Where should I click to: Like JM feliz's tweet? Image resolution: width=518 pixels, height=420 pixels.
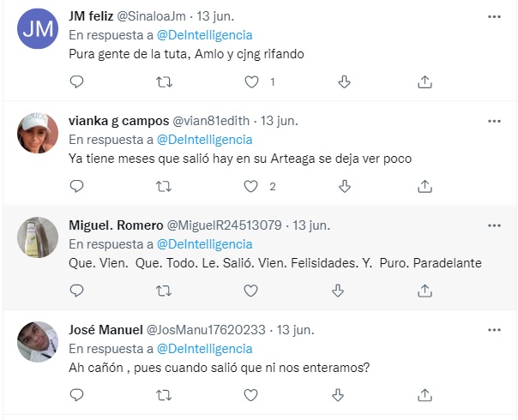pos(252,81)
